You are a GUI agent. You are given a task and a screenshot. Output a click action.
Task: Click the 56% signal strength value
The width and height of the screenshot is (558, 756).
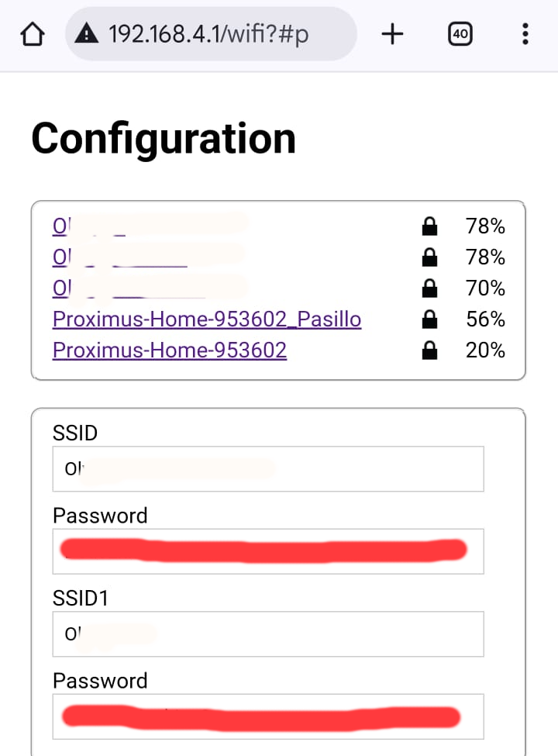click(485, 319)
